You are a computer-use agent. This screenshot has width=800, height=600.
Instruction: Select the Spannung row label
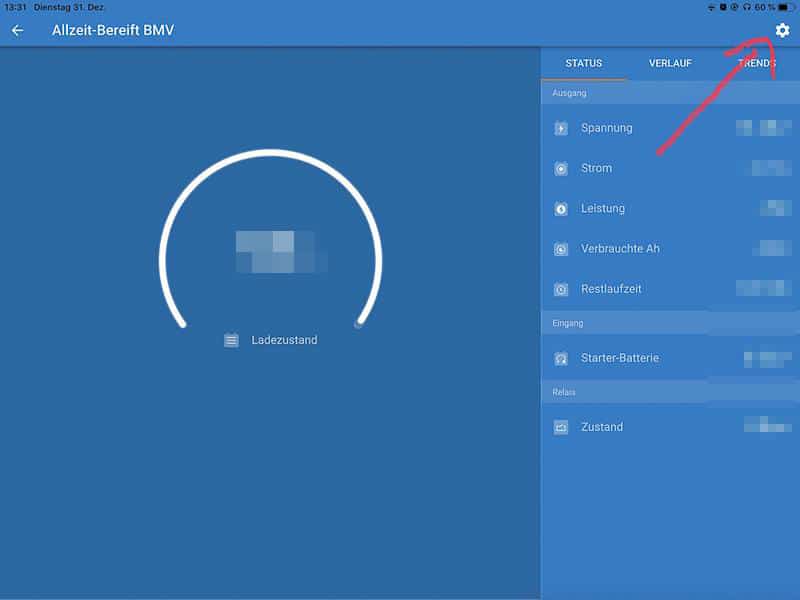[x=606, y=128]
